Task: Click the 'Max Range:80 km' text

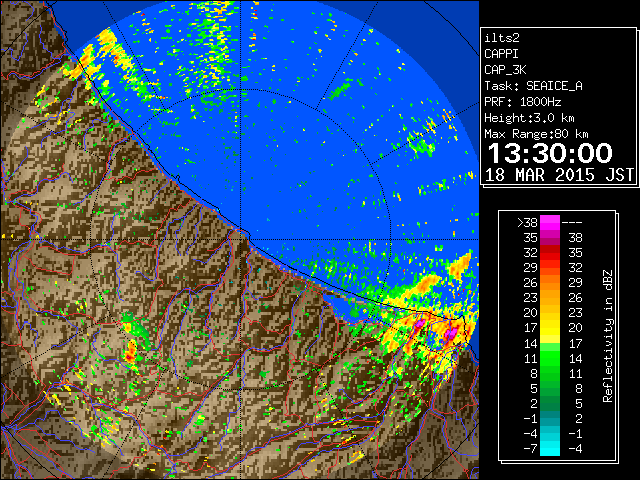Action: coord(536,134)
